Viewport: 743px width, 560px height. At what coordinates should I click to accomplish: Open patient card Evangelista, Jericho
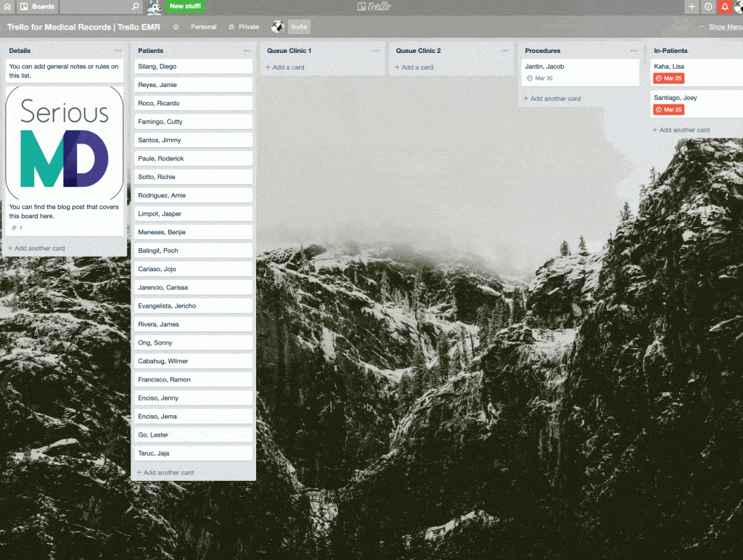pyautogui.click(x=193, y=306)
